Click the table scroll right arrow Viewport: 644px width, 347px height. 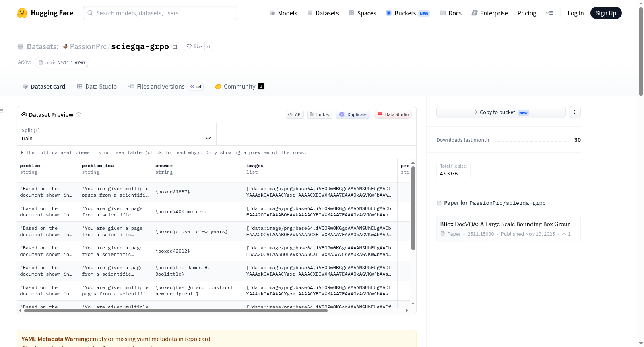pos(407,310)
